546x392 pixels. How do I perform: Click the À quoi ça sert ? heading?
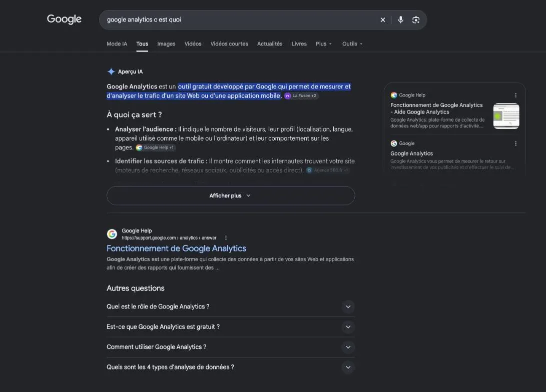pos(134,114)
